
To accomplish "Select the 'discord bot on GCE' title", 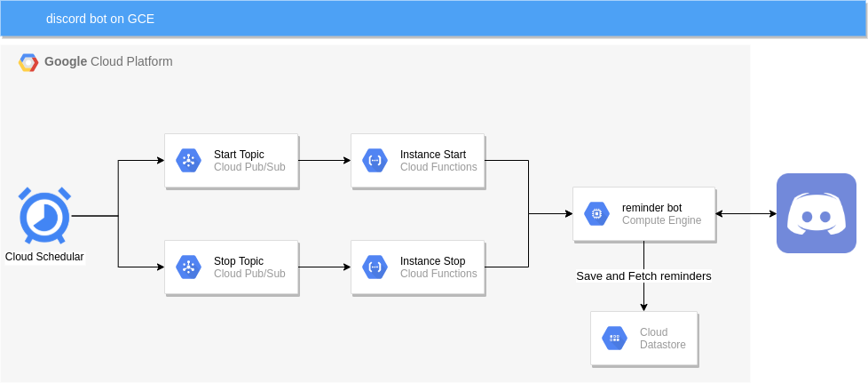I will 100,19.
